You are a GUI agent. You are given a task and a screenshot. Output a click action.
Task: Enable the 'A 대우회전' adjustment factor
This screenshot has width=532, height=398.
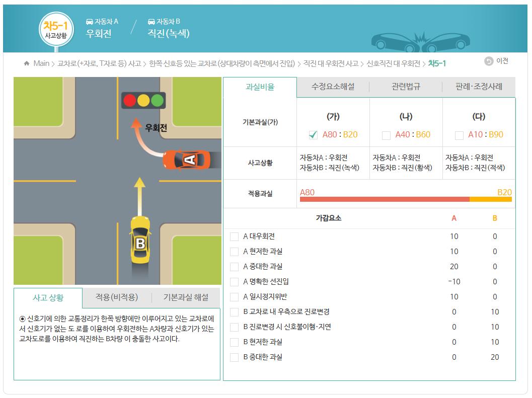[235, 236]
